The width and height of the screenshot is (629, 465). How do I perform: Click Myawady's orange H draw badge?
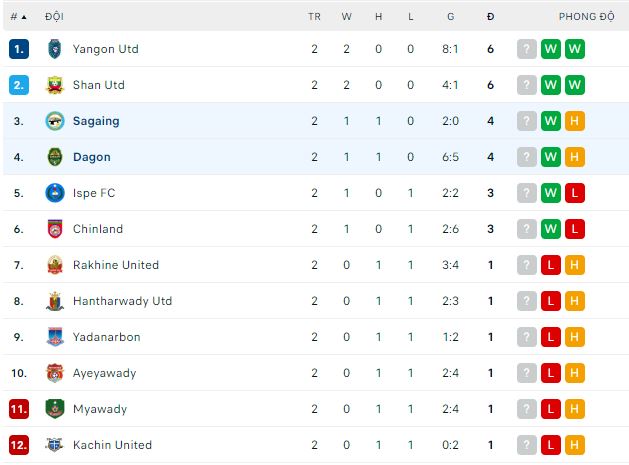[574, 409]
